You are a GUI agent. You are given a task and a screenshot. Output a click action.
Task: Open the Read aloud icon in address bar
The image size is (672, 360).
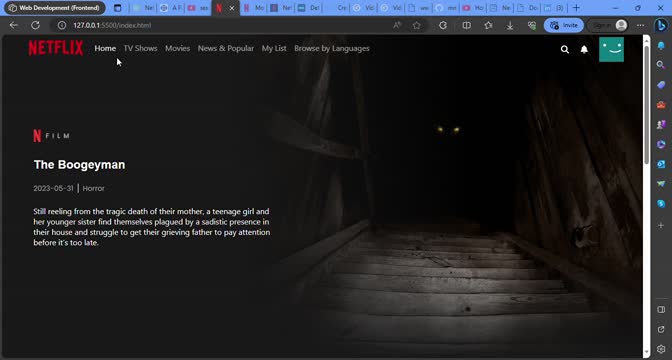click(397, 25)
